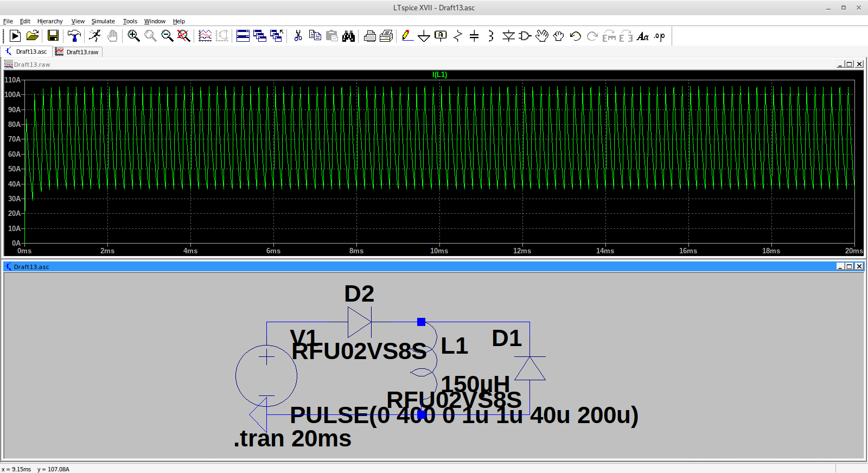Click the Zoom to Fit icon
The width and height of the screenshot is (868, 473).
[x=184, y=36]
